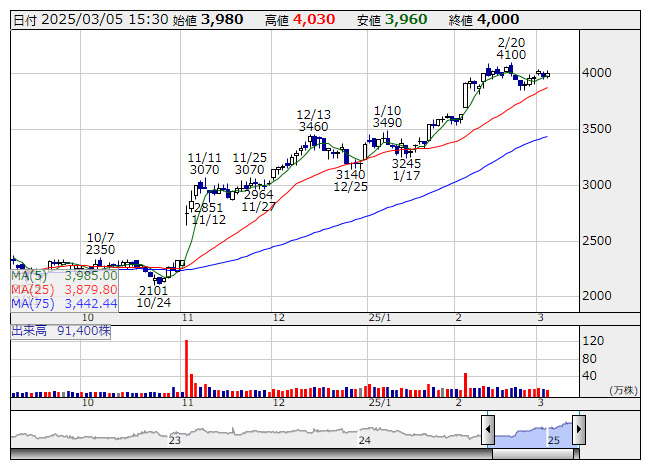This screenshot has height=470, width=653.
Task: Click the 2500 price axis label
Action: tap(596, 241)
